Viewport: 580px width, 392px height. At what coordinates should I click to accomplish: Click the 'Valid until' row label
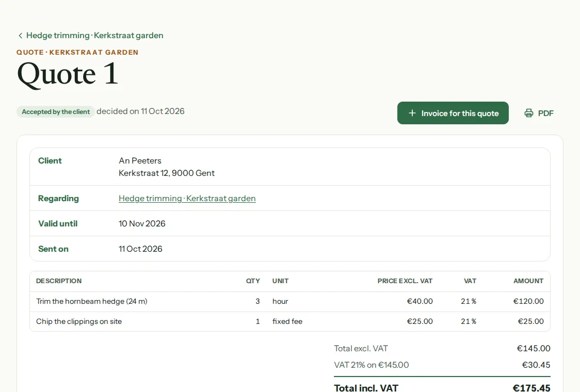[x=58, y=224]
